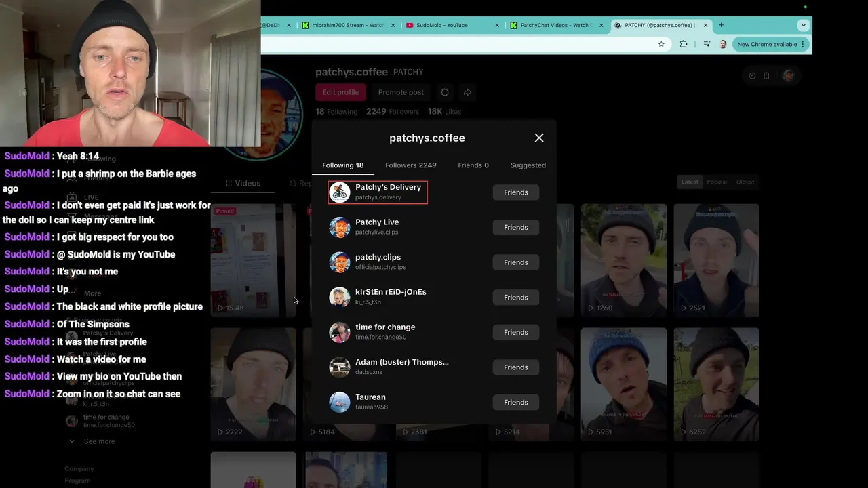Click Friends button for Patchy Live
This screenshot has height=488, width=868.
pyautogui.click(x=516, y=227)
